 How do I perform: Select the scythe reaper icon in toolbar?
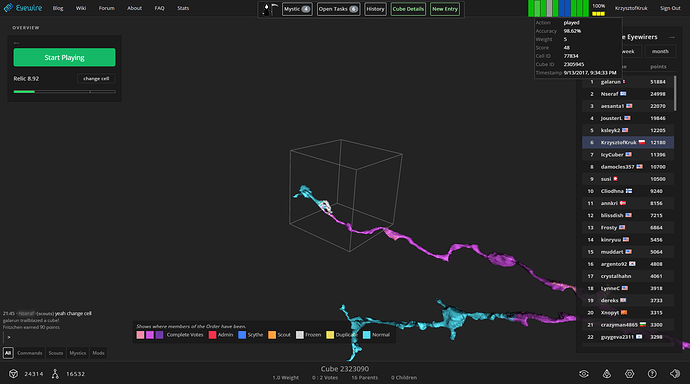pyautogui.click(x=270, y=9)
